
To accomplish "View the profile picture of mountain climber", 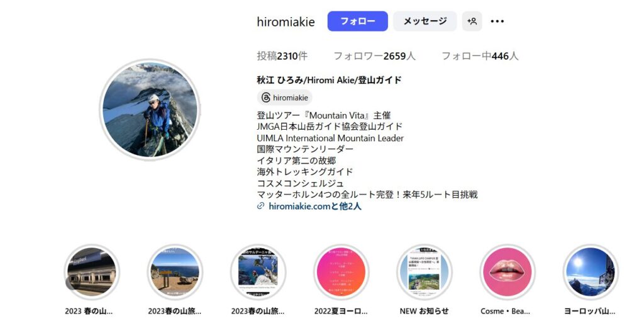I will click(x=150, y=110).
